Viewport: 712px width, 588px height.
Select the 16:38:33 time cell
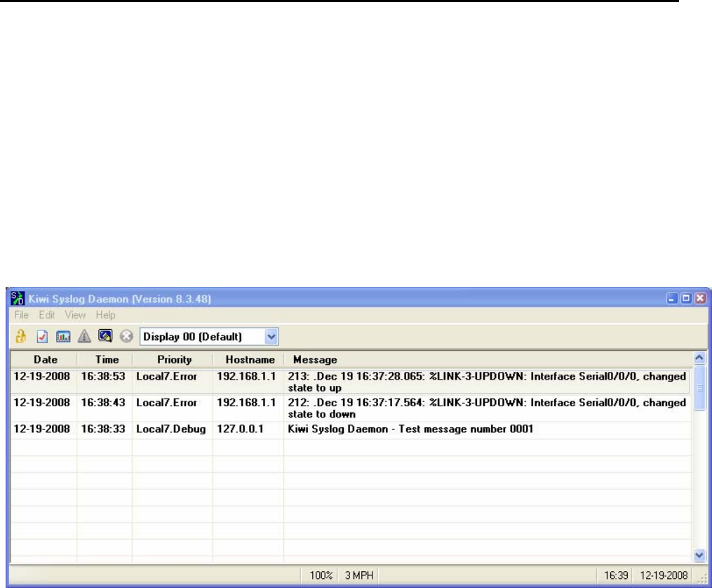click(103, 429)
